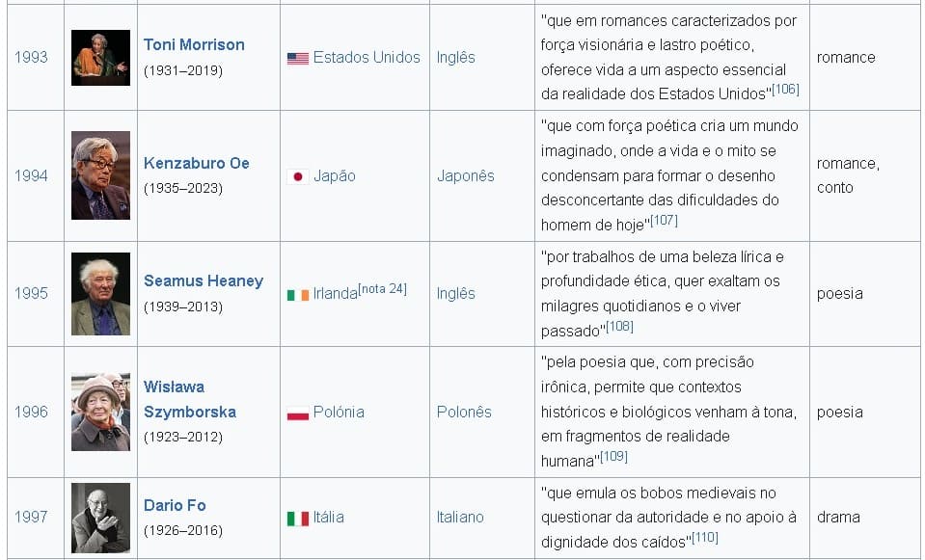Viewport: 925px width, 560px height.
Task: Open the 1996 year link
Action: [31, 412]
